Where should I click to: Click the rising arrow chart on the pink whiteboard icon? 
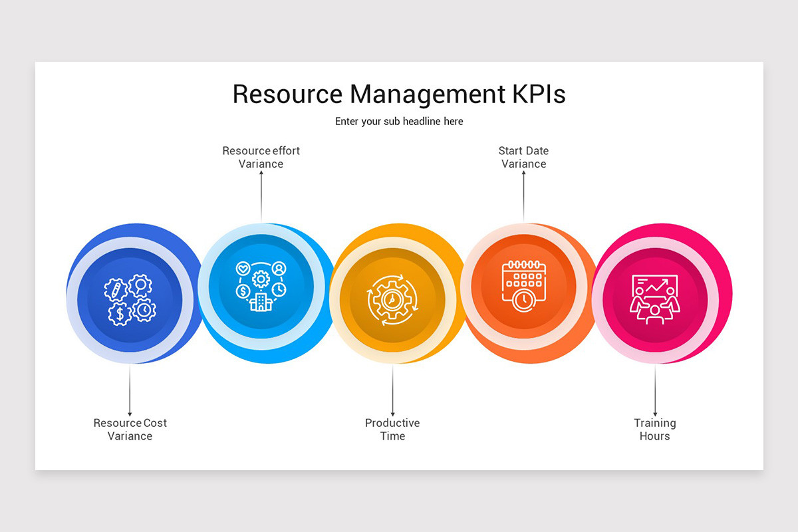click(x=656, y=285)
